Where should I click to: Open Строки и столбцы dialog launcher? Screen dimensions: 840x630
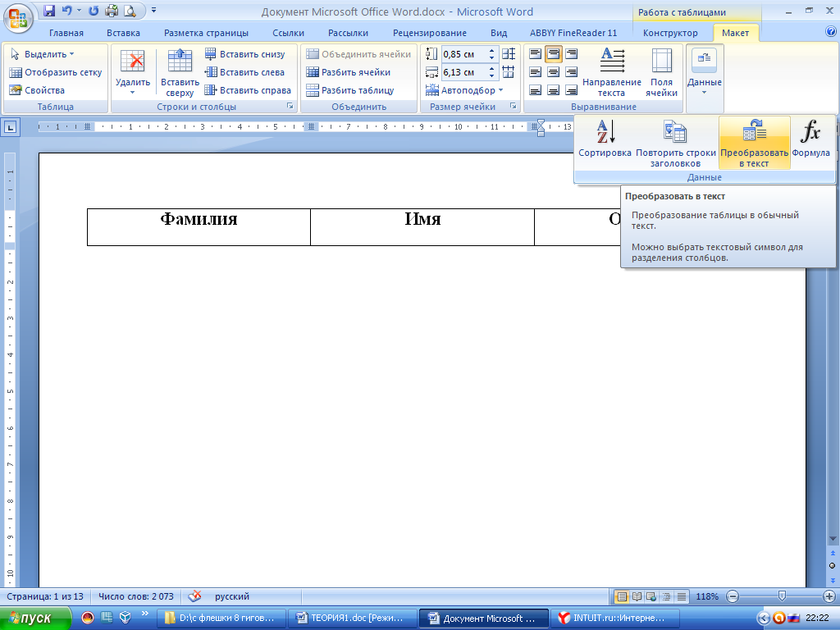pos(290,106)
